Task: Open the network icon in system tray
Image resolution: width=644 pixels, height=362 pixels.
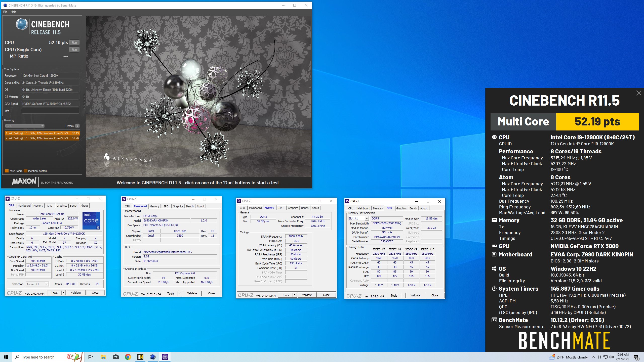Action: click(x=606, y=357)
